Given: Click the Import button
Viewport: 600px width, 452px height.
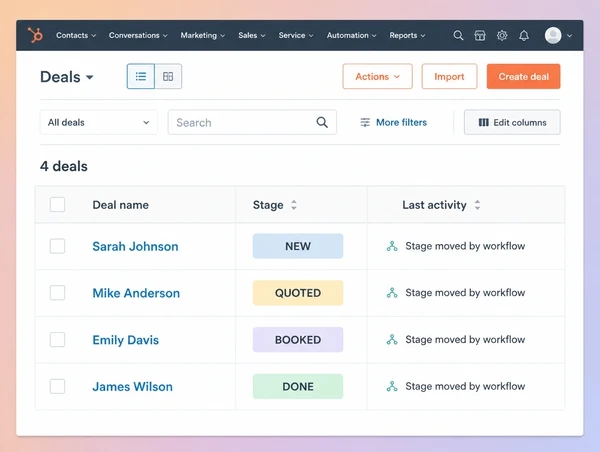Looking at the screenshot, I should click(x=449, y=77).
